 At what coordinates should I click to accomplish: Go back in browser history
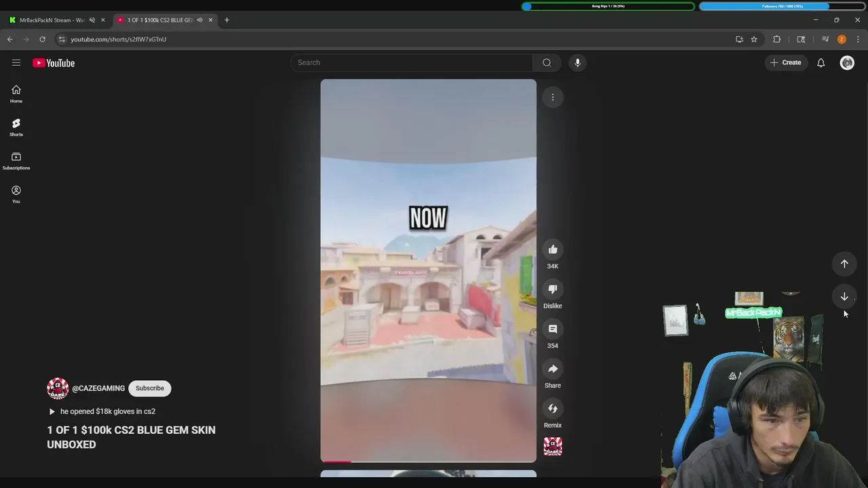click(x=10, y=39)
